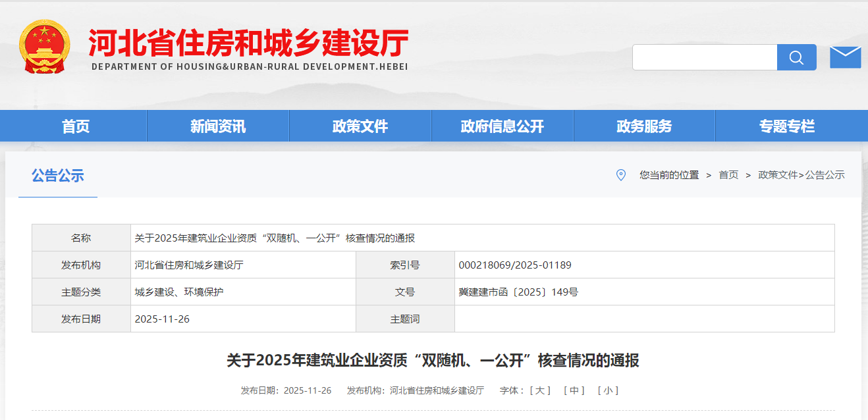Set font size to medium 中
Viewport: 868px width, 420px height.
click(x=574, y=390)
